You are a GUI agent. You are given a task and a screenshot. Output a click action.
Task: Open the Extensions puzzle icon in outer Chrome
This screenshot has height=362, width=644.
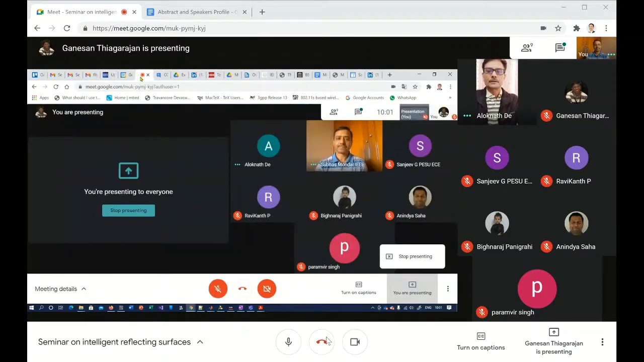point(577,28)
